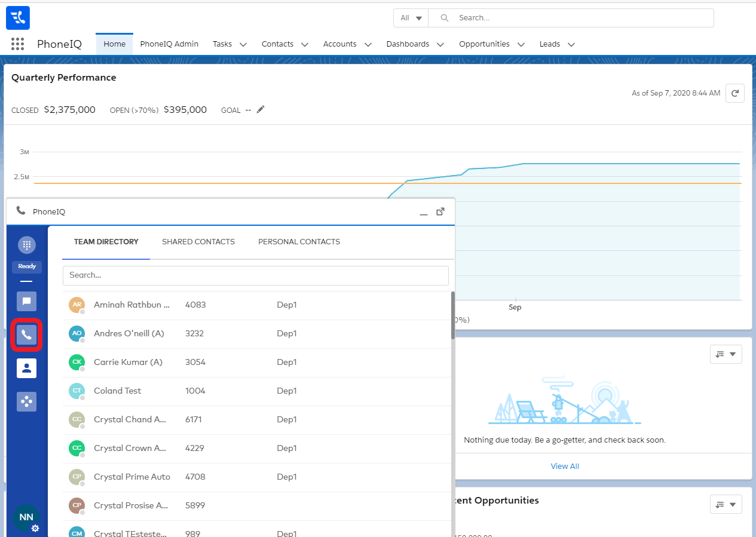Open the Today's Tasks filter dropdown
This screenshot has height=537, width=756.
click(726, 354)
